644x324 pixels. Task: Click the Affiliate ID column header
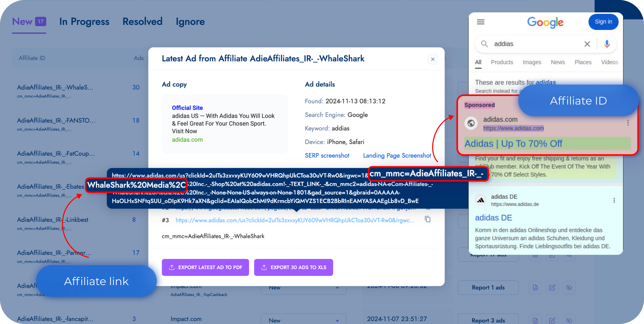coord(32,58)
